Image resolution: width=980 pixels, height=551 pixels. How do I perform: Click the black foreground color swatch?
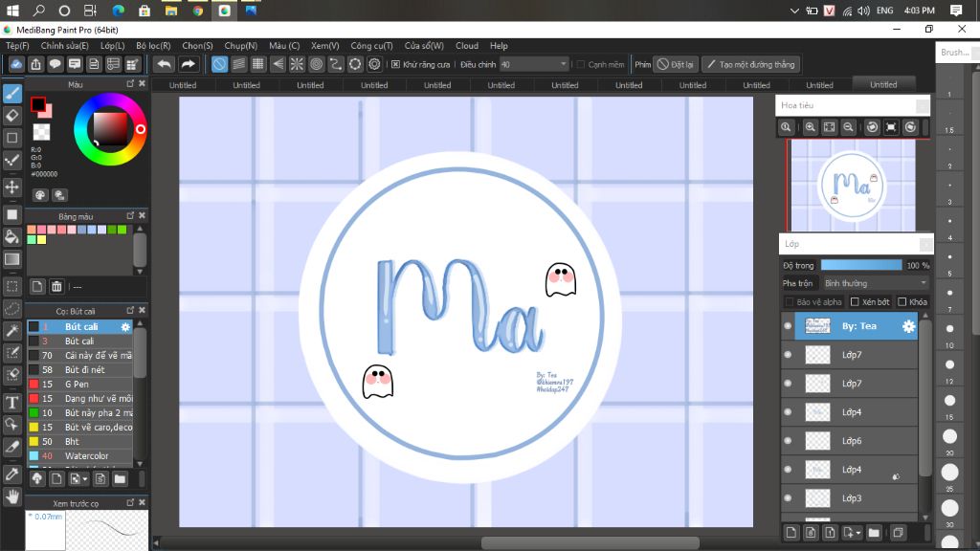(38, 104)
